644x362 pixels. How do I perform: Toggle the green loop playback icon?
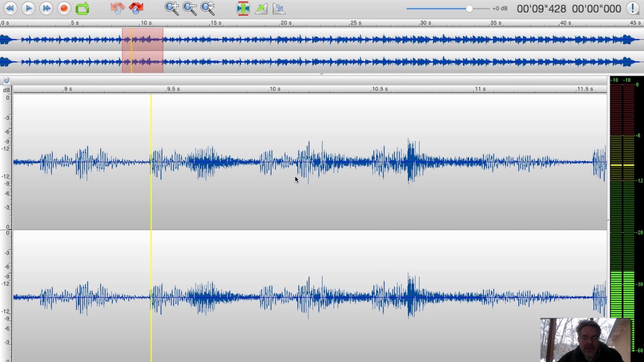click(82, 8)
